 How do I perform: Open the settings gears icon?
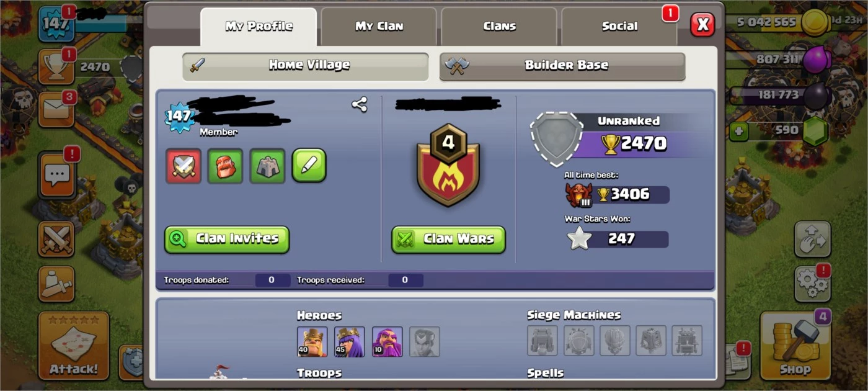click(813, 283)
